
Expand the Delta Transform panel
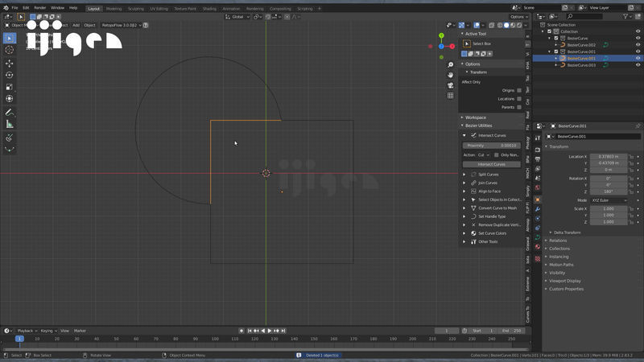pos(567,232)
